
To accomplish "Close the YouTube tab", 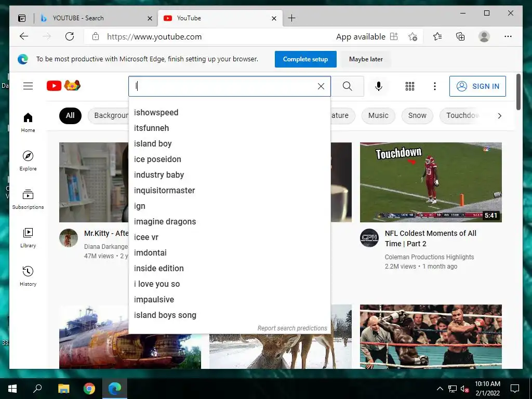I will coord(274,18).
